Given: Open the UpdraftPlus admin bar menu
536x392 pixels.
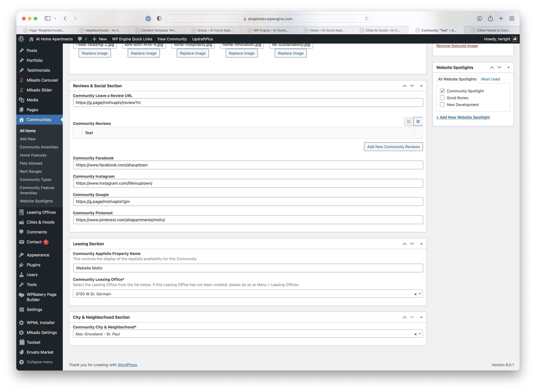Looking at the screenshot, I should (202, 39).
